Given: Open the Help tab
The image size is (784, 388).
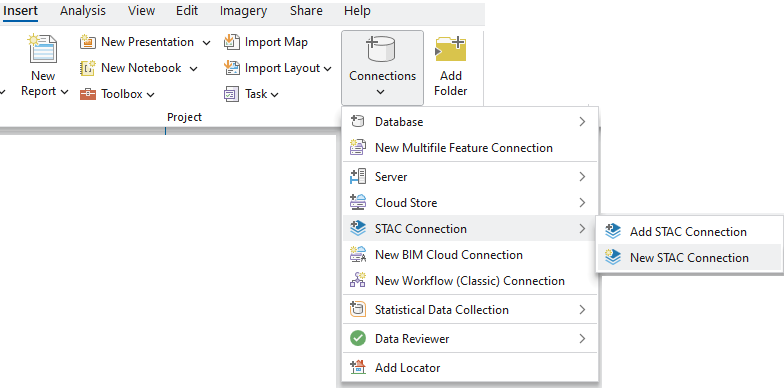Looking at the screenshot, I should [357, 11].
